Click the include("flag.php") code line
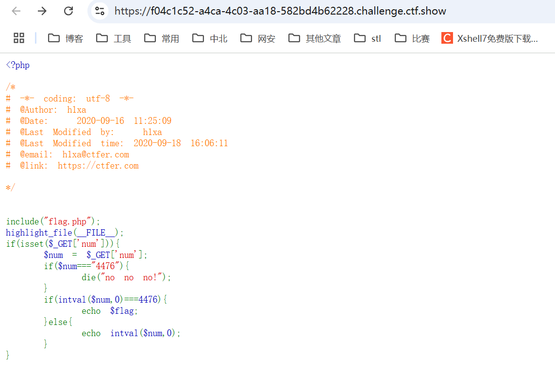This screenshot has height=392, width=555. coord(53,222)
